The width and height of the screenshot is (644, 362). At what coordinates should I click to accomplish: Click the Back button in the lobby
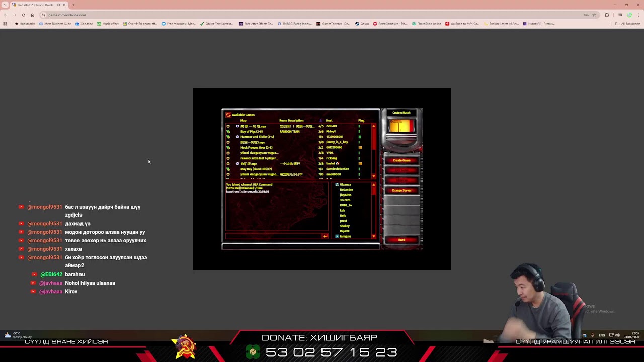(x=401, y=240)
